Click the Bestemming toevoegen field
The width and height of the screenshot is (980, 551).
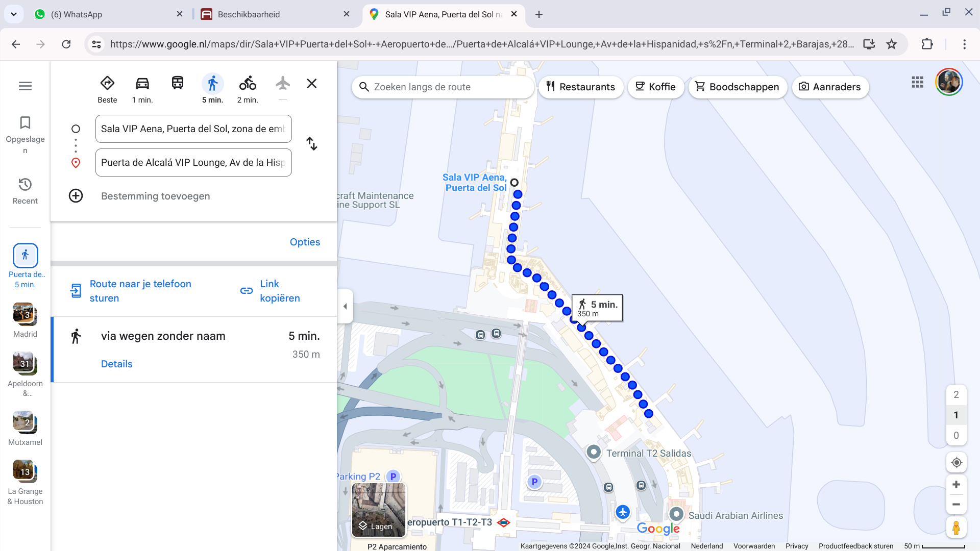tap(155, 196)
